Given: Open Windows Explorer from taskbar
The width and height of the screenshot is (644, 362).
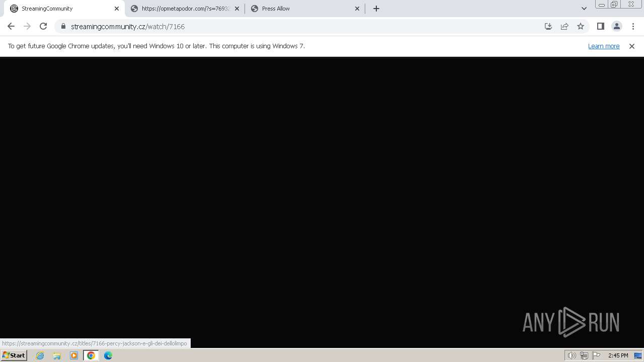Looking at the screenshot, I should click(57, 355).
